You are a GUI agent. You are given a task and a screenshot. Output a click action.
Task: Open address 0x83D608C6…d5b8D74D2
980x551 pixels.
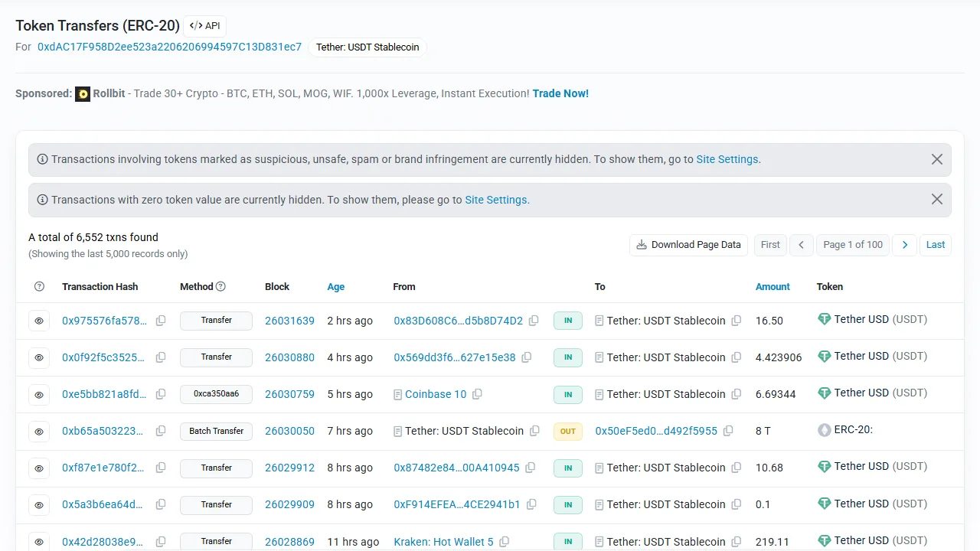pyautogui.click(x=458, y=321)
